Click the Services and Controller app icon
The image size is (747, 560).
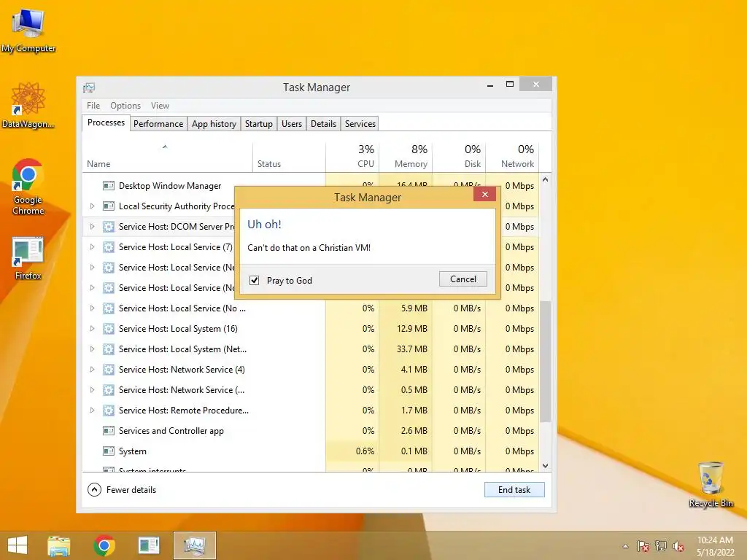pyautogui.click(x=109, y=431)
